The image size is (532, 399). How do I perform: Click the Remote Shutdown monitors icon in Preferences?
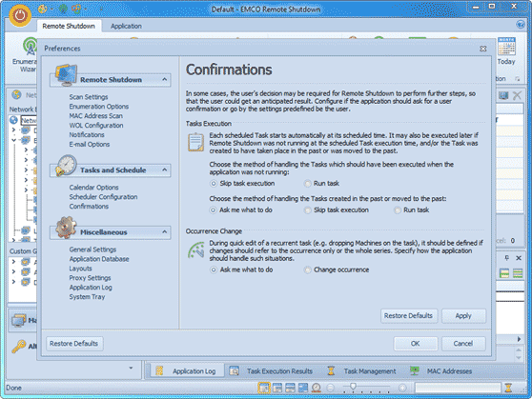point(67,74)
